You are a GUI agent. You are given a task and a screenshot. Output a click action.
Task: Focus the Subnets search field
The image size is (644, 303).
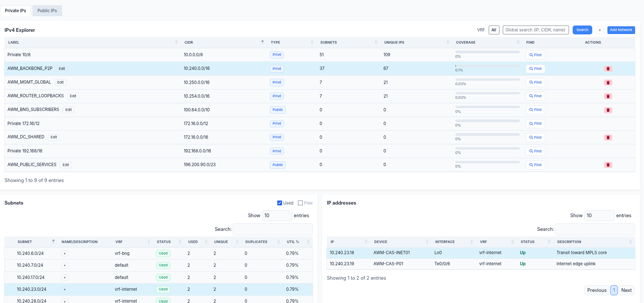pyautogui.click(x=272, y=229)
